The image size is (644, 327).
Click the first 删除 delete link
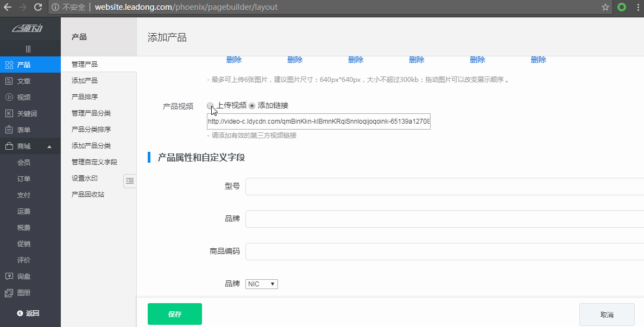(233, 60)
